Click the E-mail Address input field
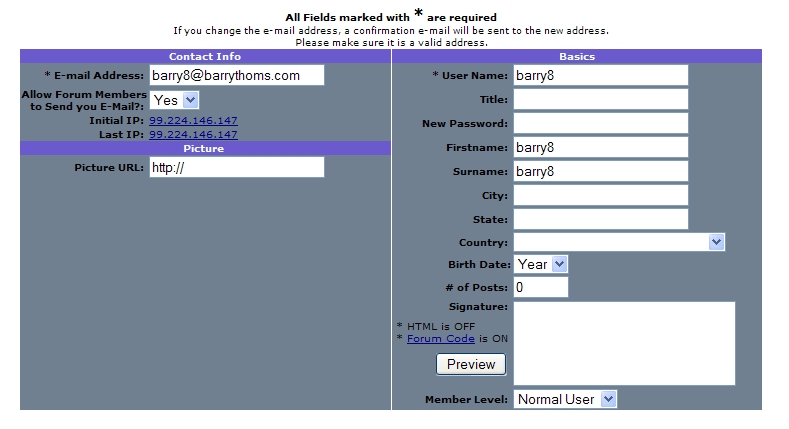This screenshot has width=789, height=429. point(237,75)
